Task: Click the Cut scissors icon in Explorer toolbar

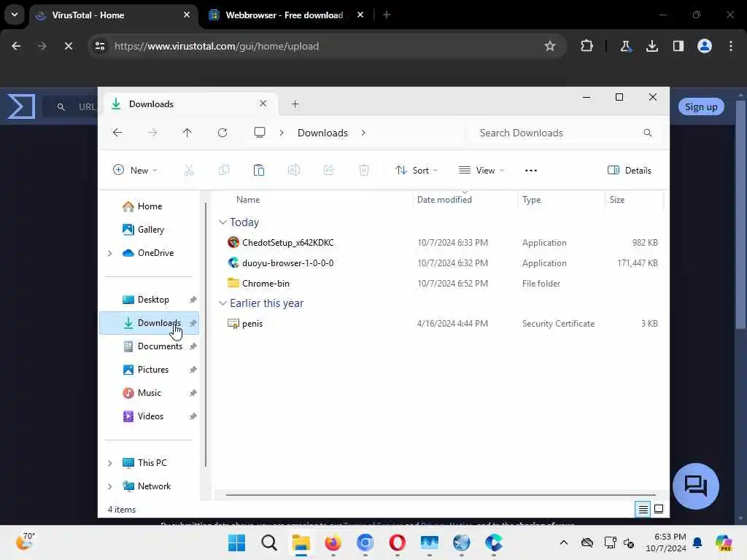Action: click(189, 170)
